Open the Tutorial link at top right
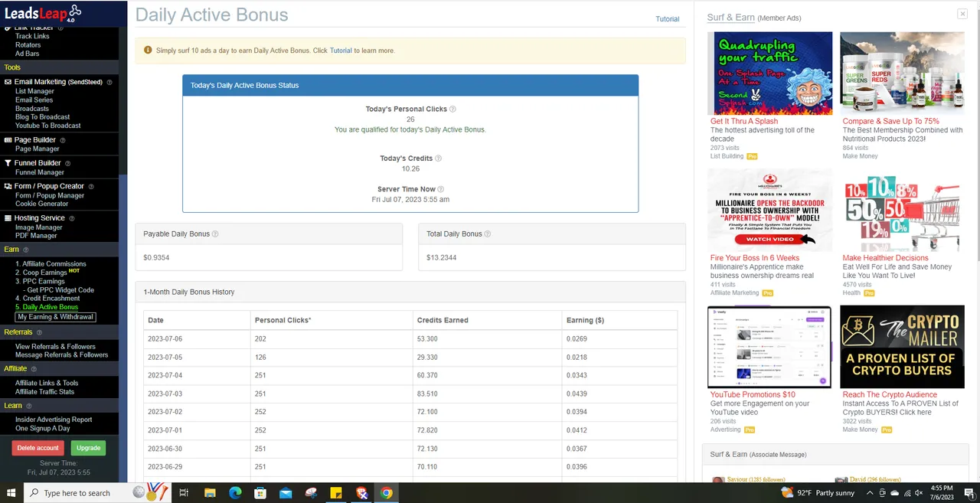980x503 pixels. 667,19
